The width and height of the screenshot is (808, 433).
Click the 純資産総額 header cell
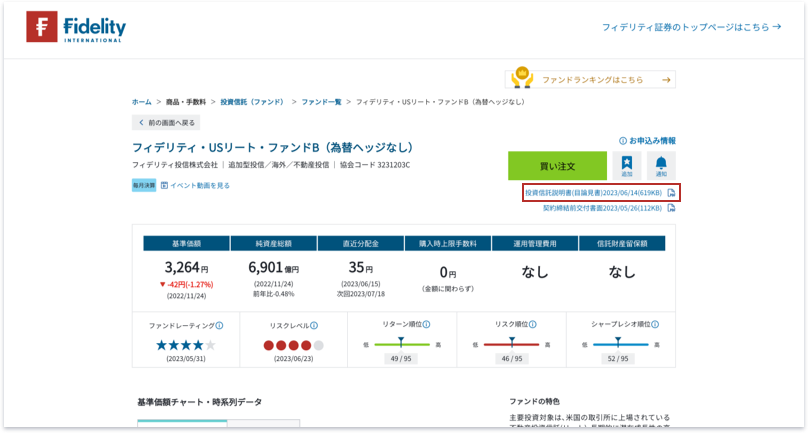[x=274, y=243]
